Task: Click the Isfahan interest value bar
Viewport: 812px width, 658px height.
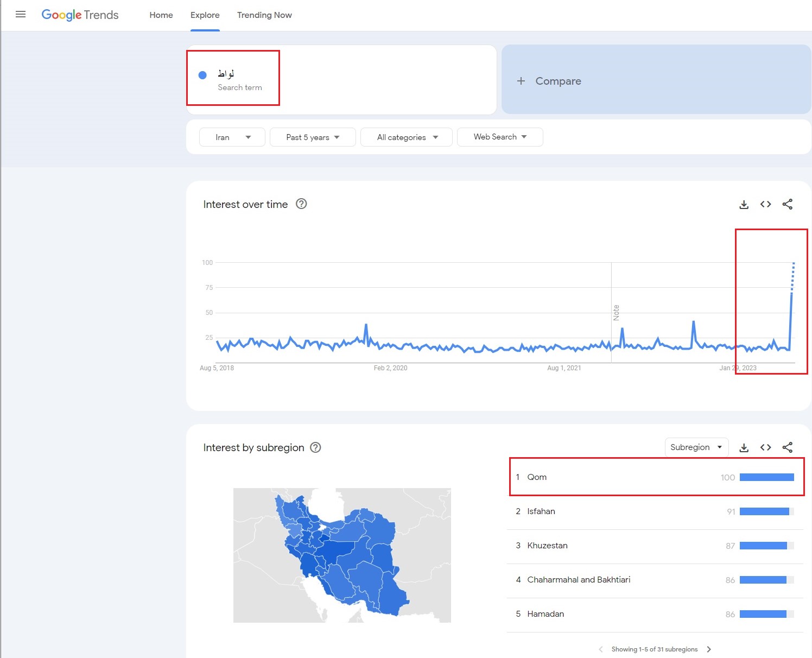Action: pos(767,511)
